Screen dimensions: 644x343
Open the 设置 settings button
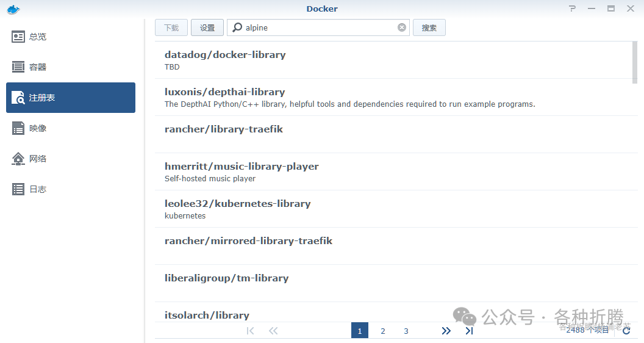pos(207,27)
